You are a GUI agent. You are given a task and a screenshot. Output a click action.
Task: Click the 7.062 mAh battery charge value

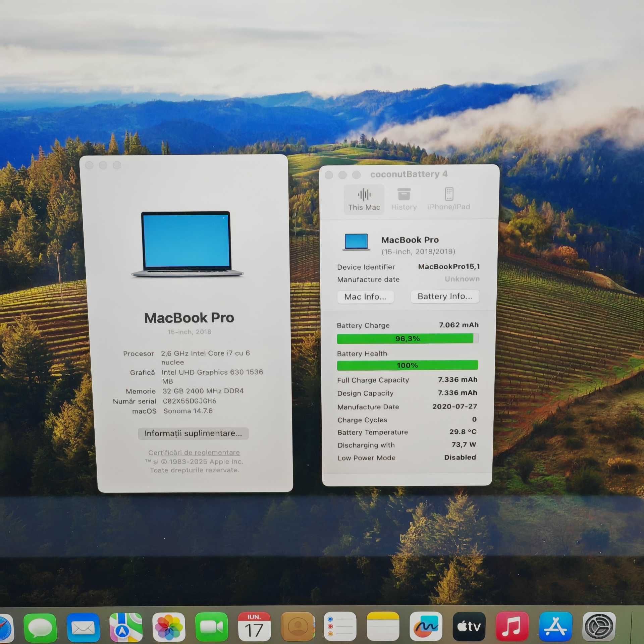click(459, 325)
